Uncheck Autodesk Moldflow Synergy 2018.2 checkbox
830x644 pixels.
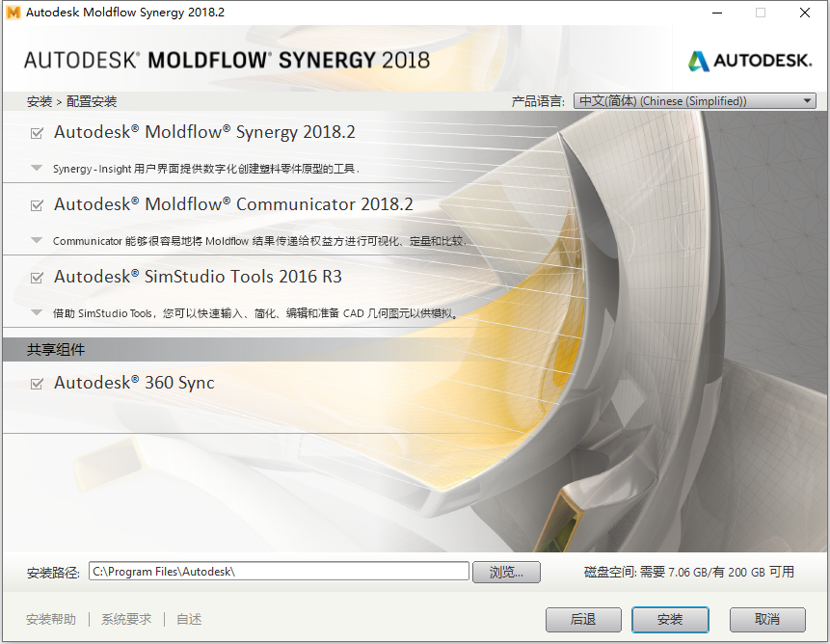(x=37, y=133)
